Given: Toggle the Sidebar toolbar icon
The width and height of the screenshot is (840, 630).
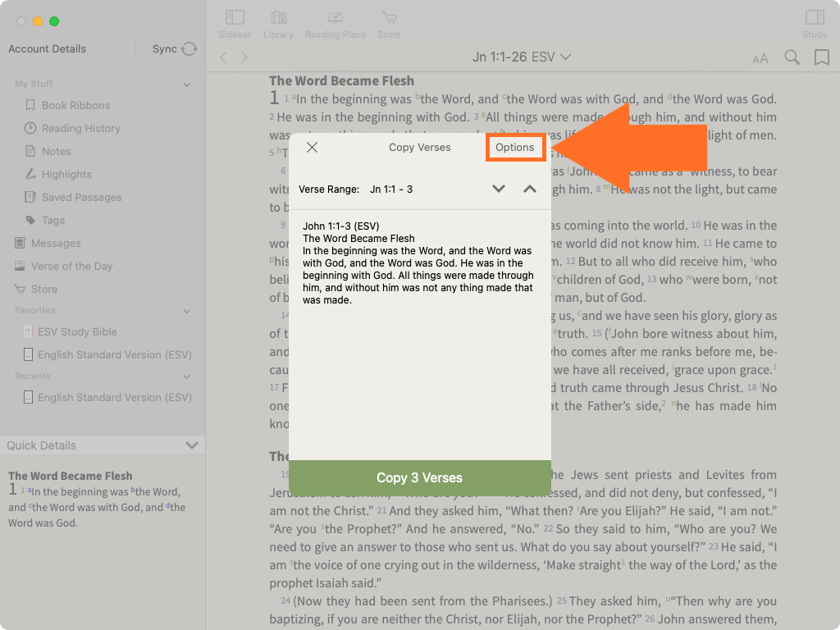Looking at the screenshot, I should click(x=235, y=24).
